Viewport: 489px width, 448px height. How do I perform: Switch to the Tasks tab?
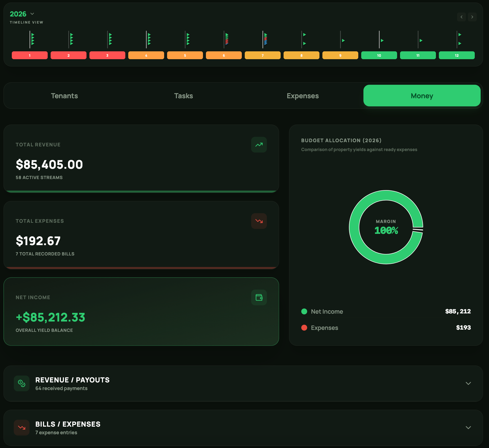click(x=184, y=96)
